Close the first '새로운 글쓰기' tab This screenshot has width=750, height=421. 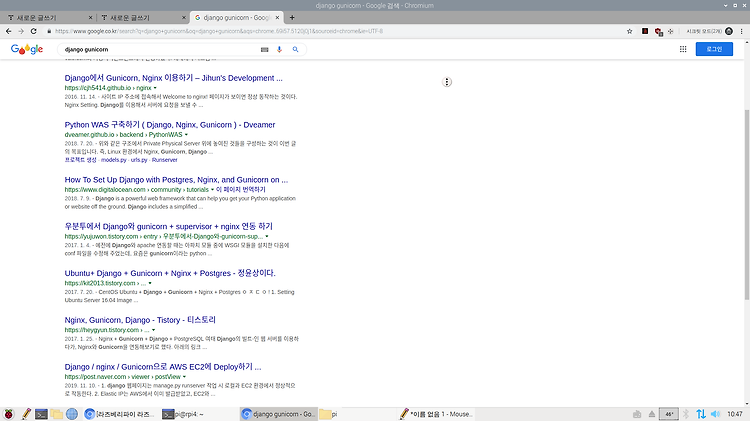pos(90,18)
